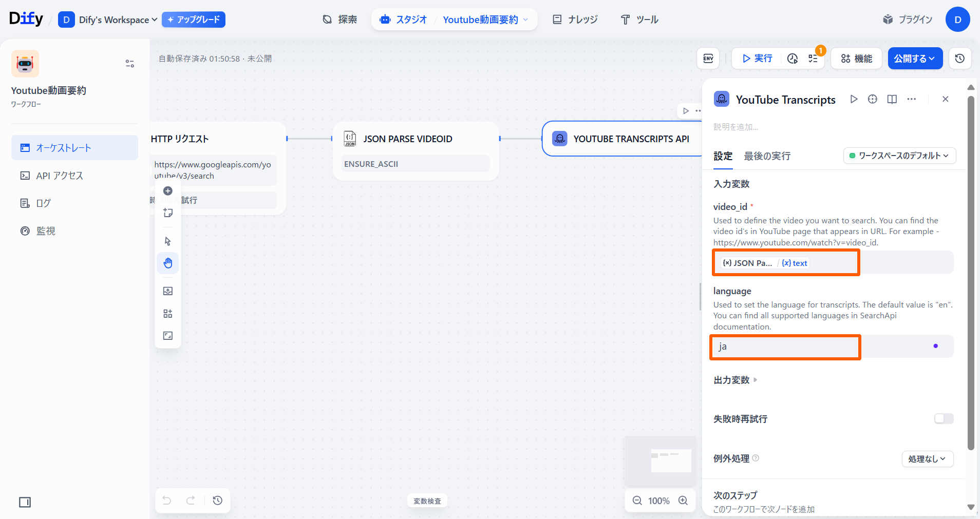Open the ワークスペースのデフォルト dropdown
The width and height of the screenshot is (980, 519).
(899, 156)
